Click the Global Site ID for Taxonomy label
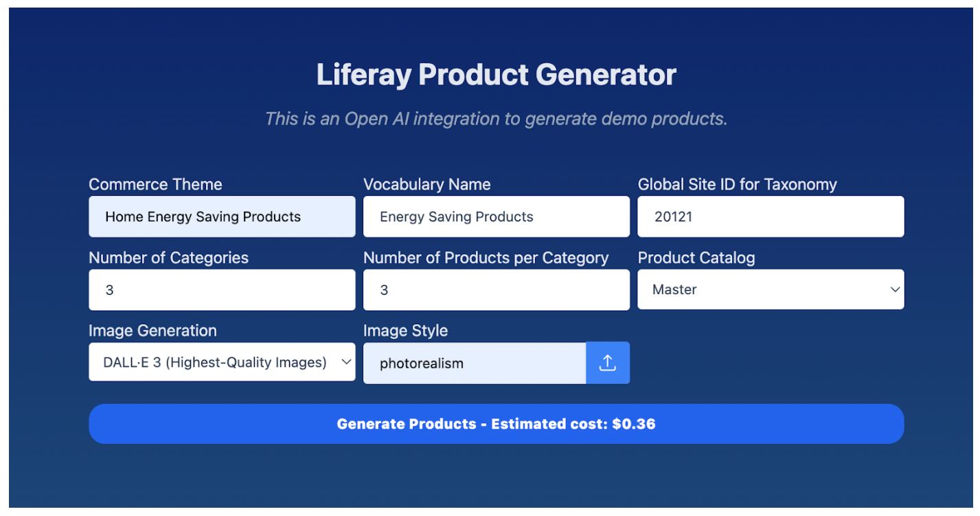Image resolution: width=980 pixels, height=516 pixels. 737,185
